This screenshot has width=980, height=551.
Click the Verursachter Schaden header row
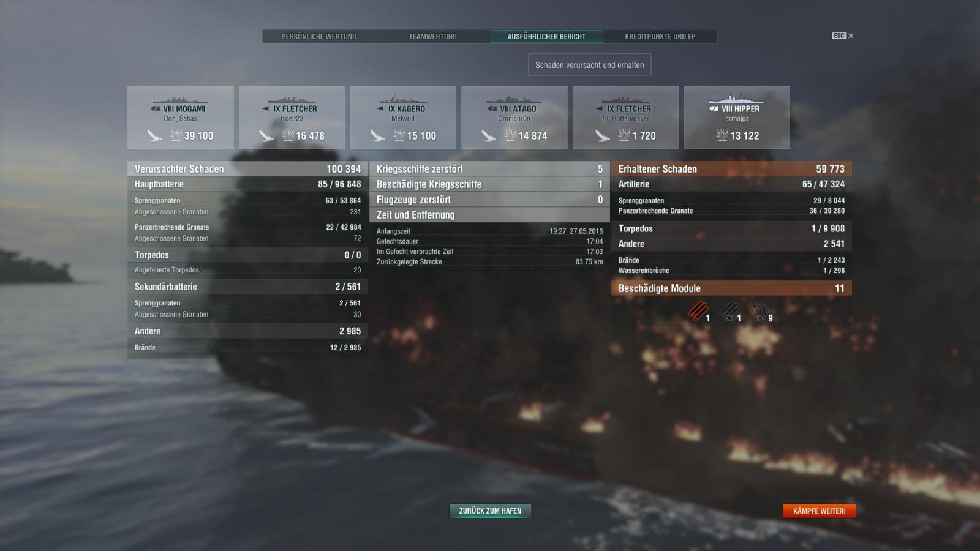coord(247,169)
